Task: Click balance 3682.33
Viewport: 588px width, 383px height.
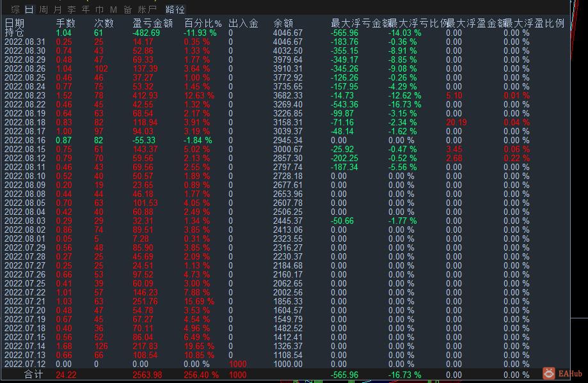Action: coord(288,95)
